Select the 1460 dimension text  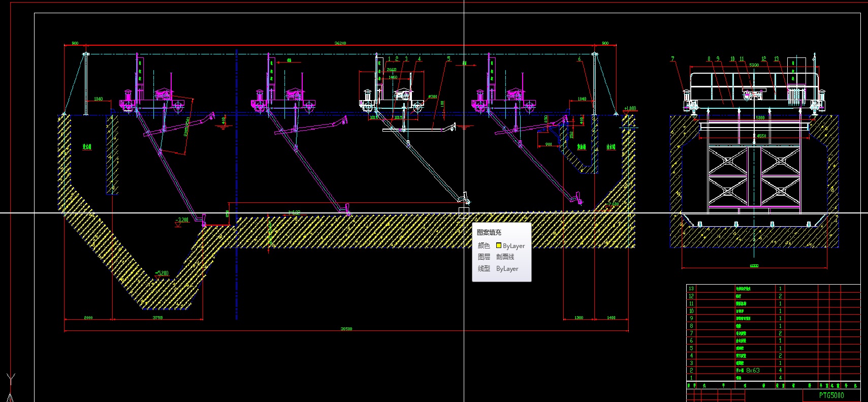click(x=393, y=77)
